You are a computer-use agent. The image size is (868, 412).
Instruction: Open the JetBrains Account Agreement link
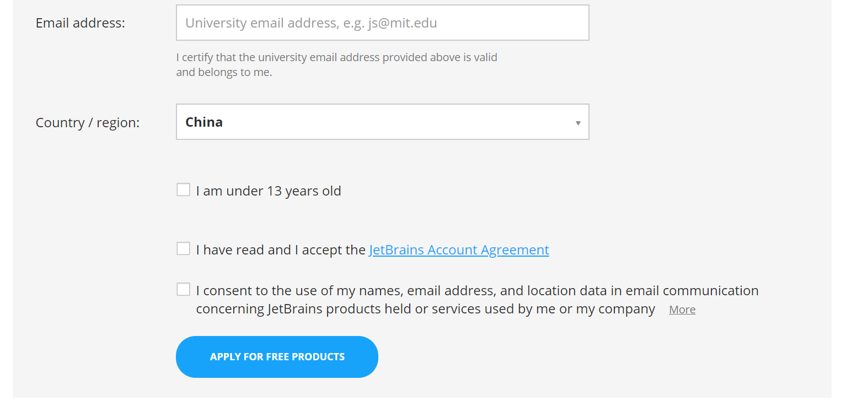pyautogui.click(x=458, y=250)
